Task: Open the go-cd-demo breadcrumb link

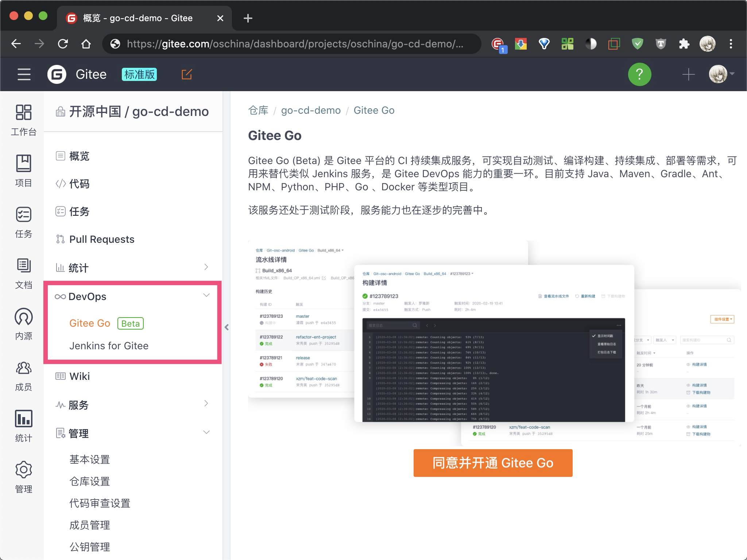Action: pos(311,110)
